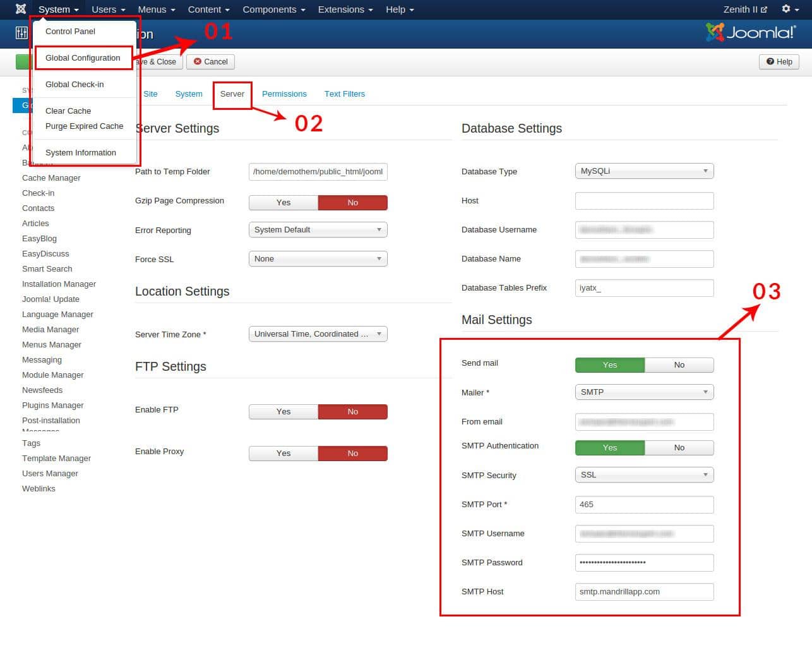812x655 pixels.
Task: Set Enable Proxy to Yes
Action: pyautogui.click(x=284, y=453)
